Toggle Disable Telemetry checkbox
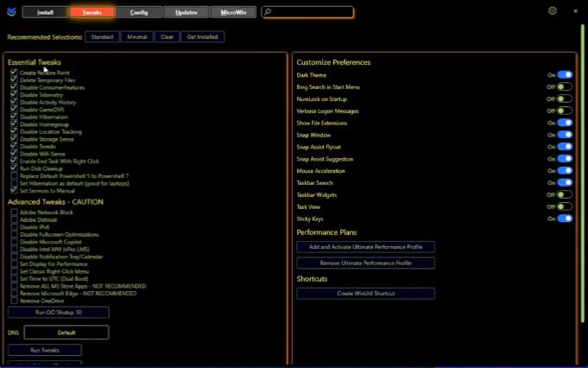 click(x=14, y=94)
